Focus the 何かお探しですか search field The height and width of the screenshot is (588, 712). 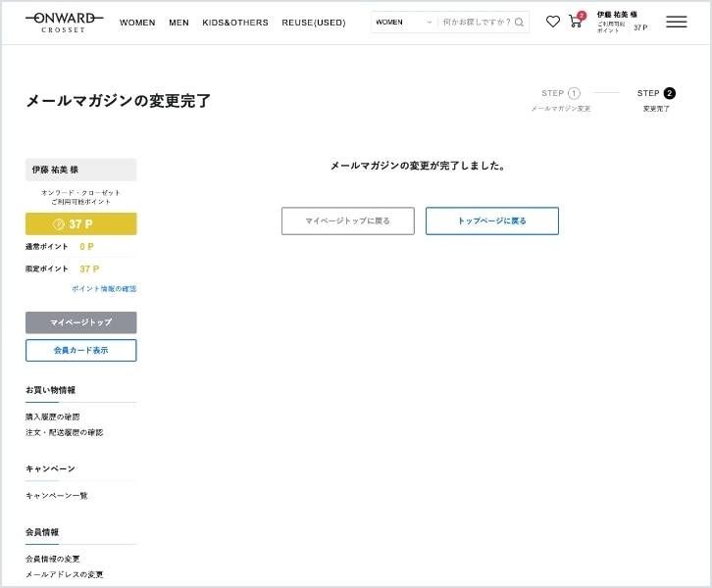click(x=476, y=22)
